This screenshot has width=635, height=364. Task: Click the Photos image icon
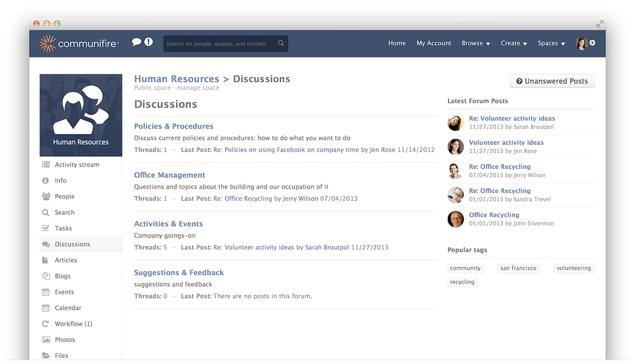[46, 340]
